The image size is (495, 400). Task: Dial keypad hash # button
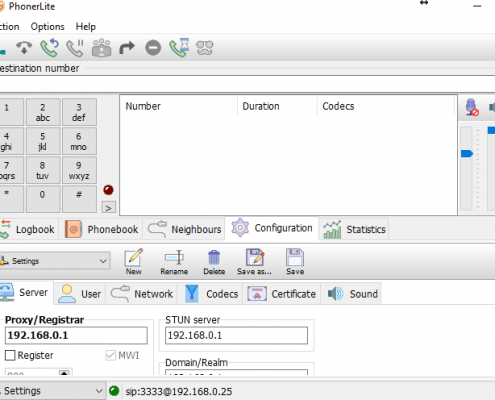click(79, 199)
